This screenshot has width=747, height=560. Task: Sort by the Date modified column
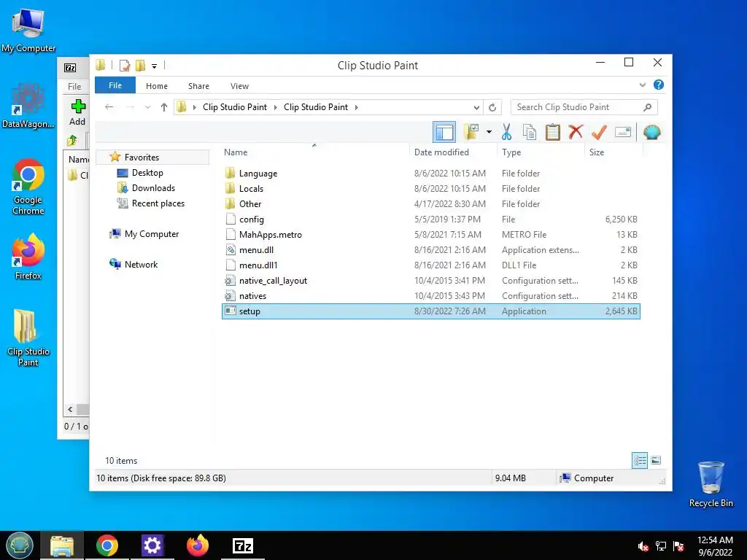(441, 152)
